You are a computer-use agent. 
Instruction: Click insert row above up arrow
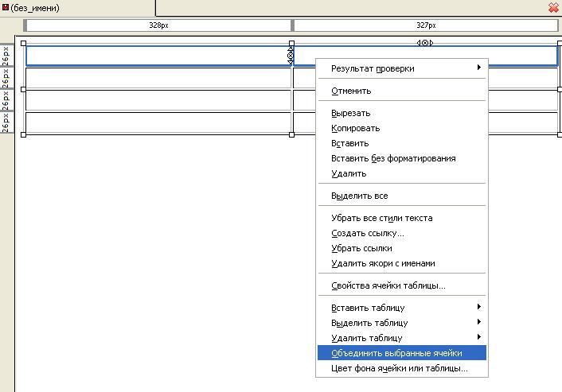291,49
